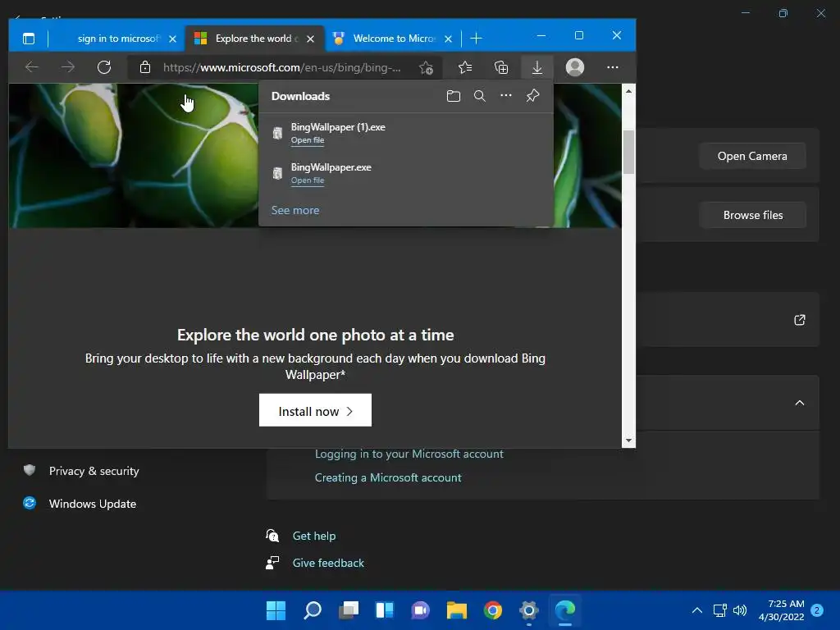Click the Edge forward arrow

[x=67, y=67]
